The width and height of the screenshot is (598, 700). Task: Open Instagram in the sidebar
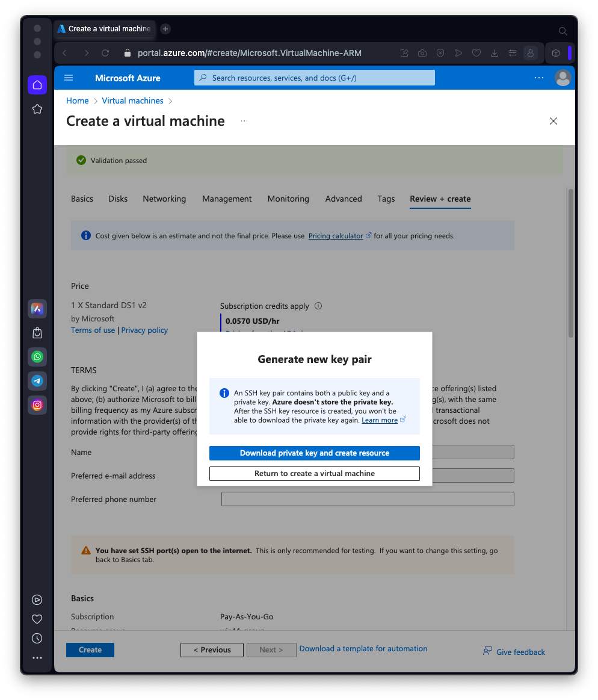coord(37,405)
